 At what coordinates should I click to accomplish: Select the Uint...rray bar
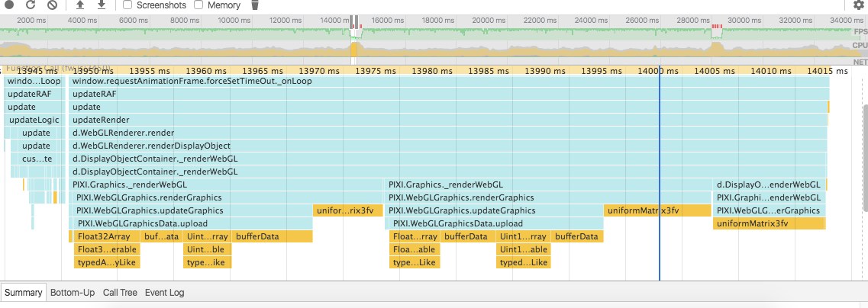[x=207, y=236]
